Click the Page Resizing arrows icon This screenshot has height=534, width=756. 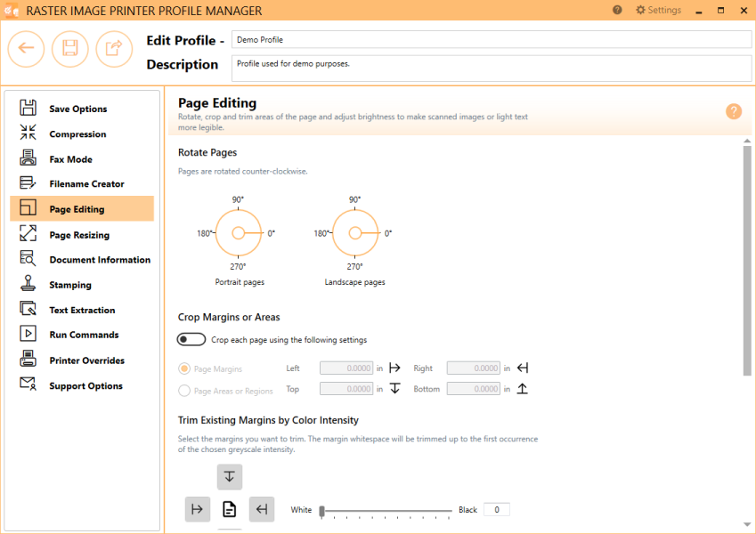(x=28, y=233)
